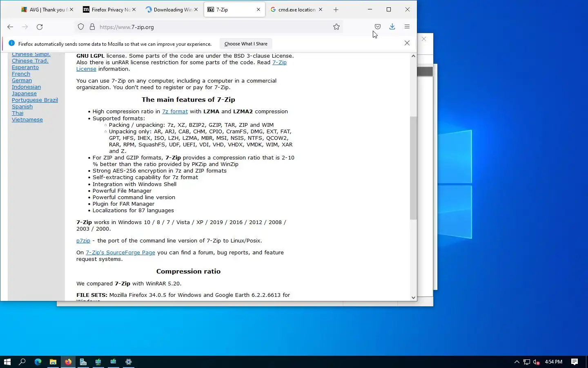This screenshot has width=588, height=368.
Task: Open Portuguese Brazil language link
Action: (x=35, y=100)
